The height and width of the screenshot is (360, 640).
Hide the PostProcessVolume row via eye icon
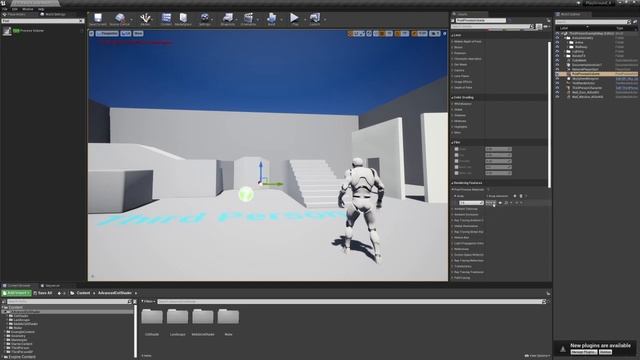point(558,74)
